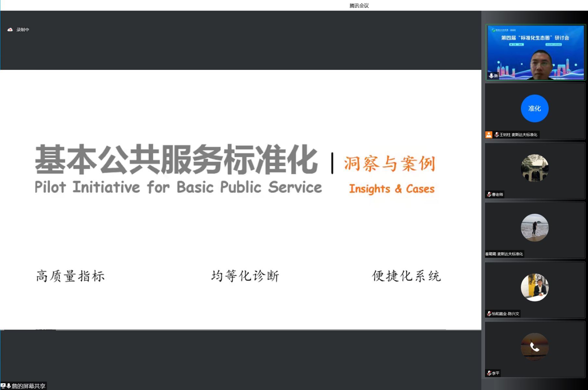Image resolution: width=588 pixels, height=390 pixels.
Task: Click the muted mic icon beside 王钊柱
Action: [496, 135]
